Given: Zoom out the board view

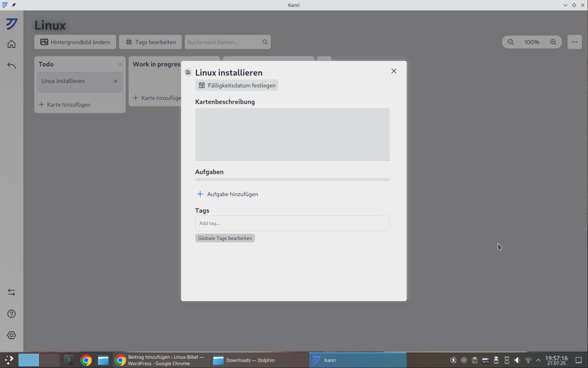Looking at the screenshot, I should (510, 42).
